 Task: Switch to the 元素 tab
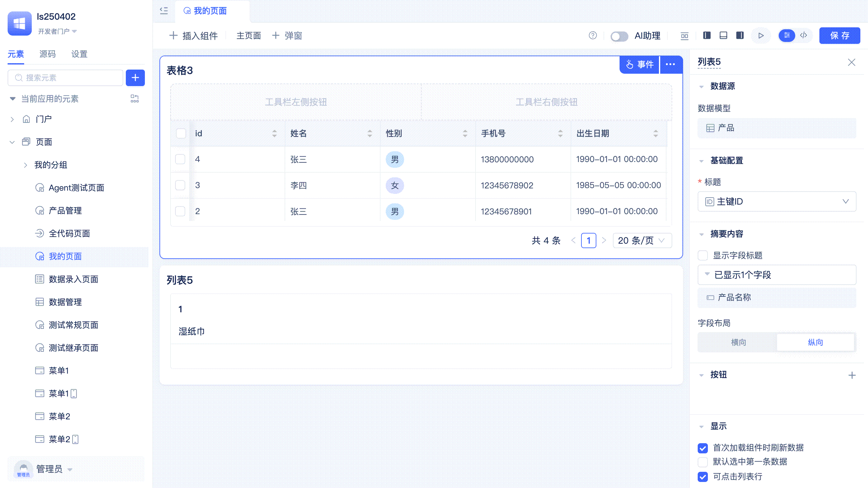(x=16, y=54)
